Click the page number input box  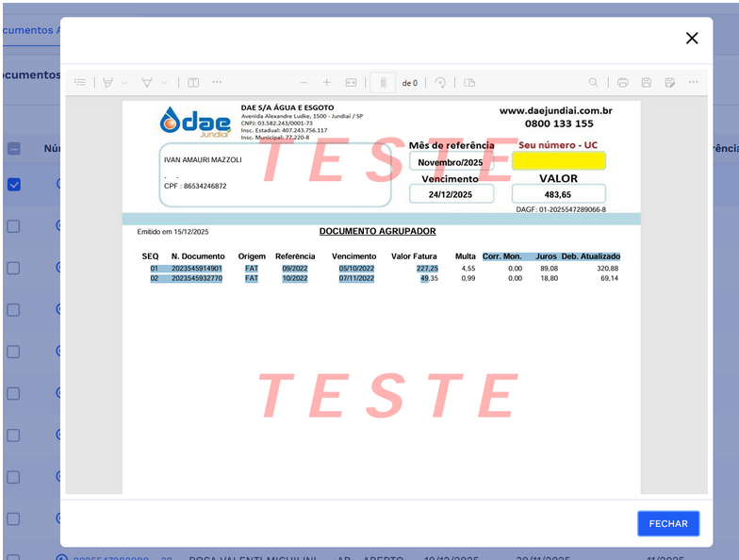pyautogui.click(x=383, y=83)
